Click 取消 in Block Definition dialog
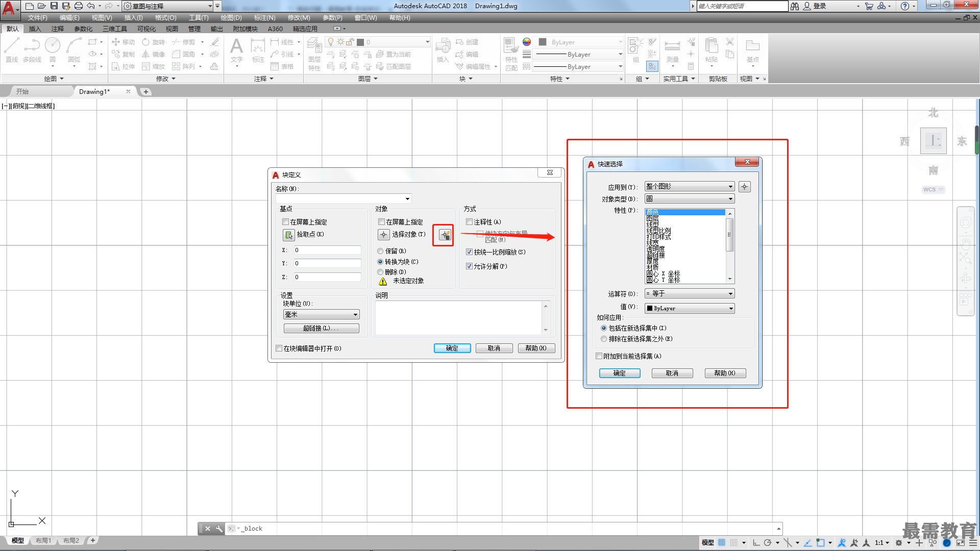The height and width of the screenshot is (551, 980). [494, 348]
